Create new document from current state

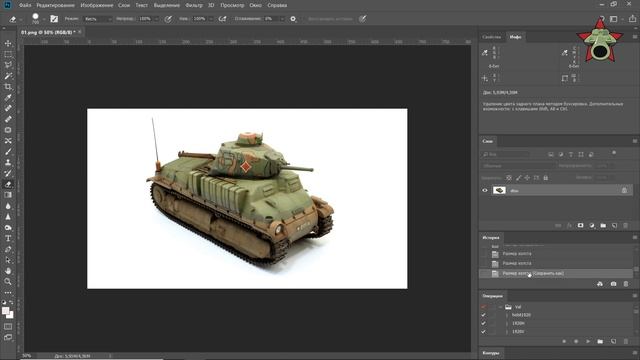[600, 284]
